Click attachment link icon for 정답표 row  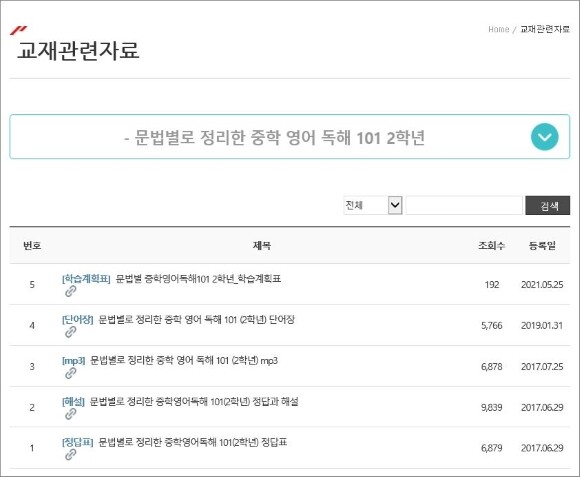[x=70, y=455]
